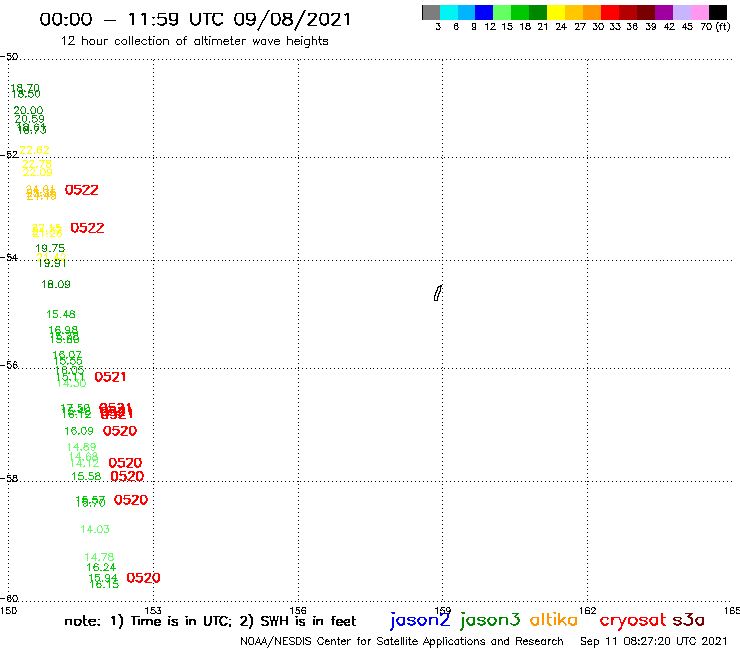This screenshot has width=740, height=650.
Task: Click the yellow wave height value 22.62
Action: (34, 150)
